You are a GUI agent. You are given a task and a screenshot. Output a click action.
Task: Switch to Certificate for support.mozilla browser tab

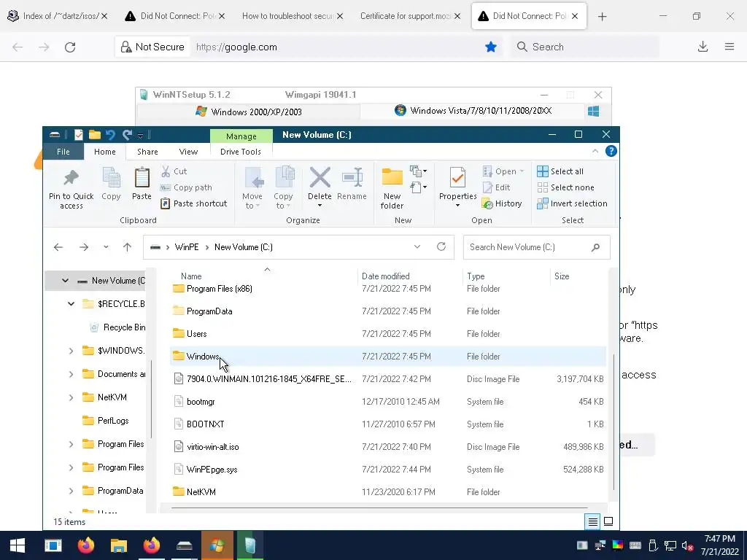pyautogui.click(x=410, y=16)
